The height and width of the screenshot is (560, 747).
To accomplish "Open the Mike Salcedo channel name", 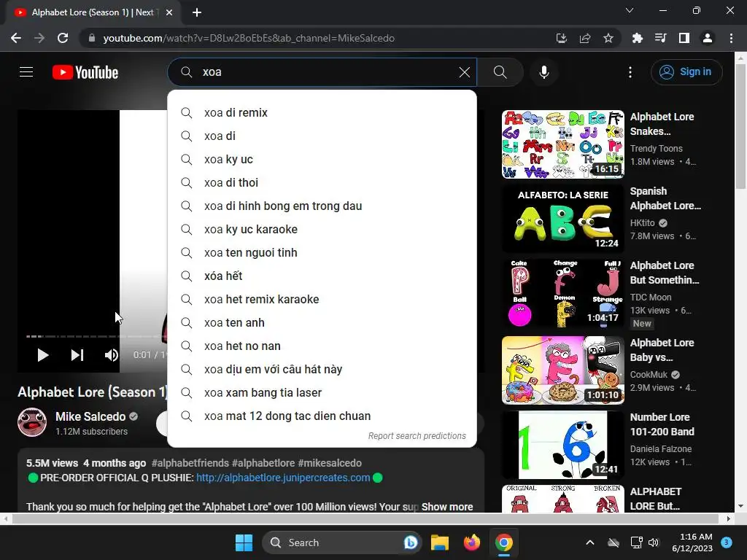I will [90, 416].
